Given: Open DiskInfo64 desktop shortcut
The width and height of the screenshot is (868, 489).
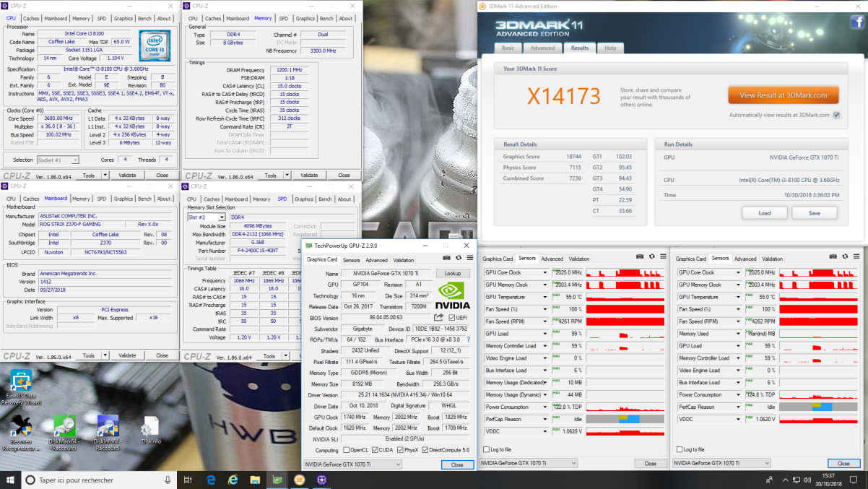Looking at the screenshot, I should (x=108, y=433).
